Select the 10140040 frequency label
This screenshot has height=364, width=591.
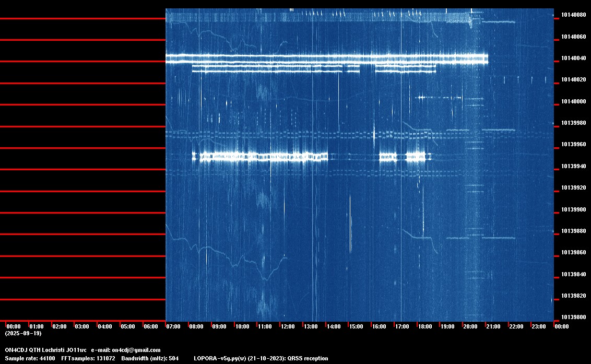tap(574, 58)
